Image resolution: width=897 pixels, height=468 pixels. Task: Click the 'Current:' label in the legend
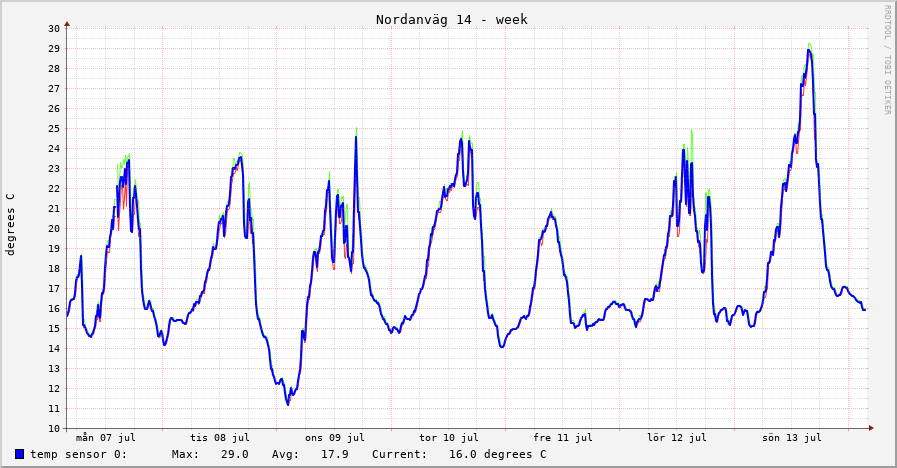pyautogui.click(x=399, y=454)
